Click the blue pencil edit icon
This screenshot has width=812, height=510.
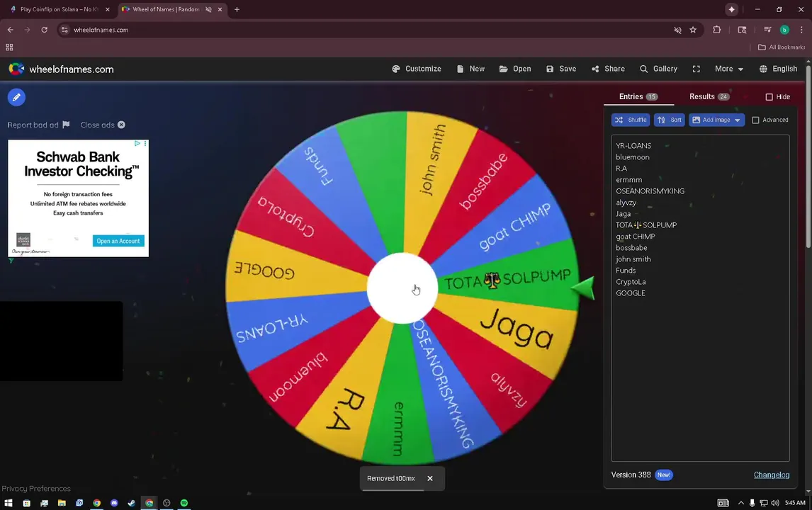[x=16, y=97]
